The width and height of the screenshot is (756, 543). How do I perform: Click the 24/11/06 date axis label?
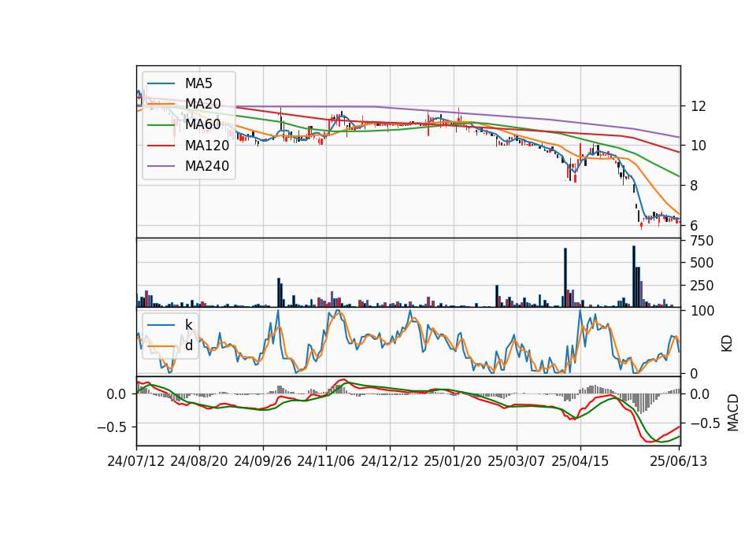pyautogui.click(x=326, y=461)
